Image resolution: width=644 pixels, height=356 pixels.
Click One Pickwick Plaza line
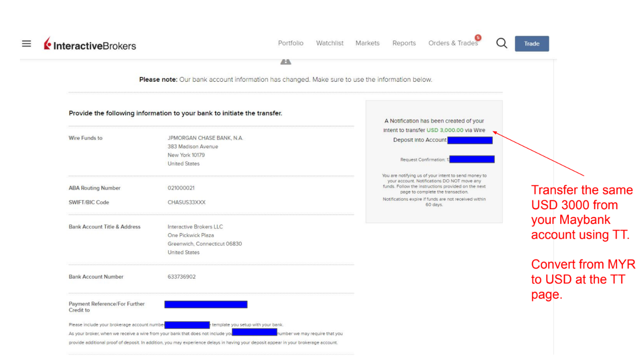[191, 235]
